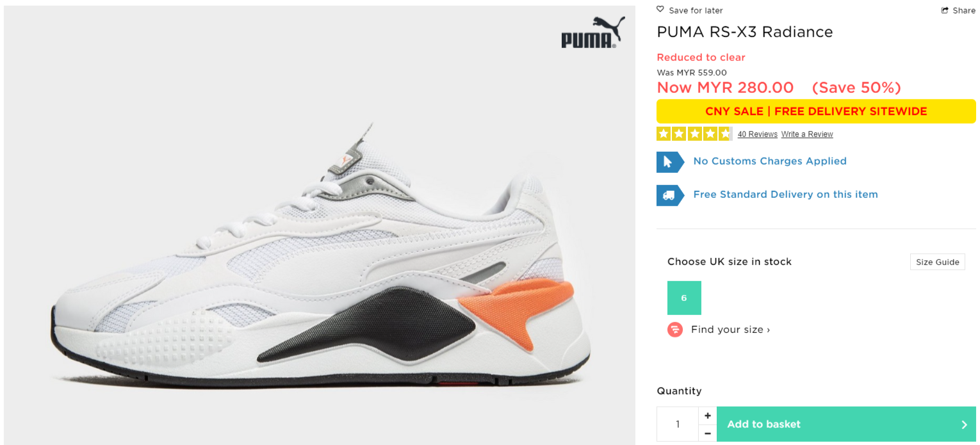Click the heart Save for later icon
The image size is (980, 445).
[660, 10]
